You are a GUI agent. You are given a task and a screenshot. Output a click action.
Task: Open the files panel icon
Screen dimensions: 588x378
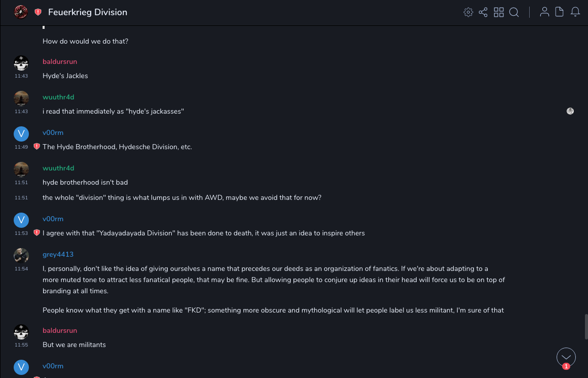point(560,12)
